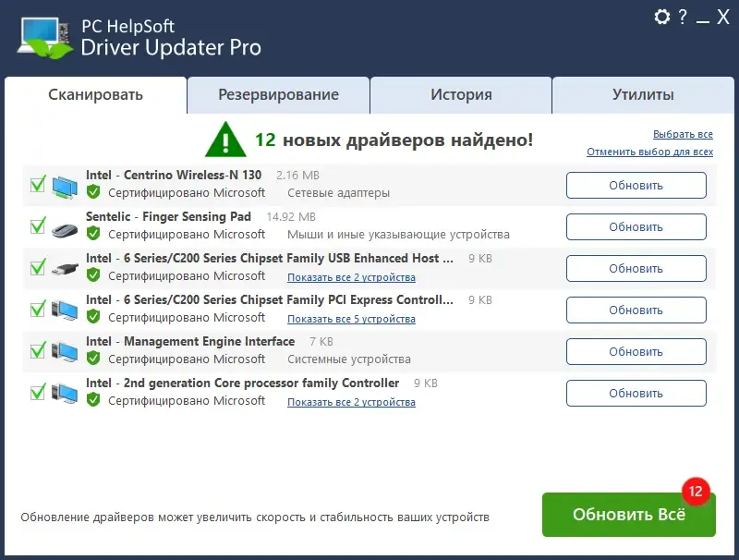Screen dimensions: 739x560
Task: Uncheck the Intel Centrino Wireless-N 130 driver
Action: 37,184
